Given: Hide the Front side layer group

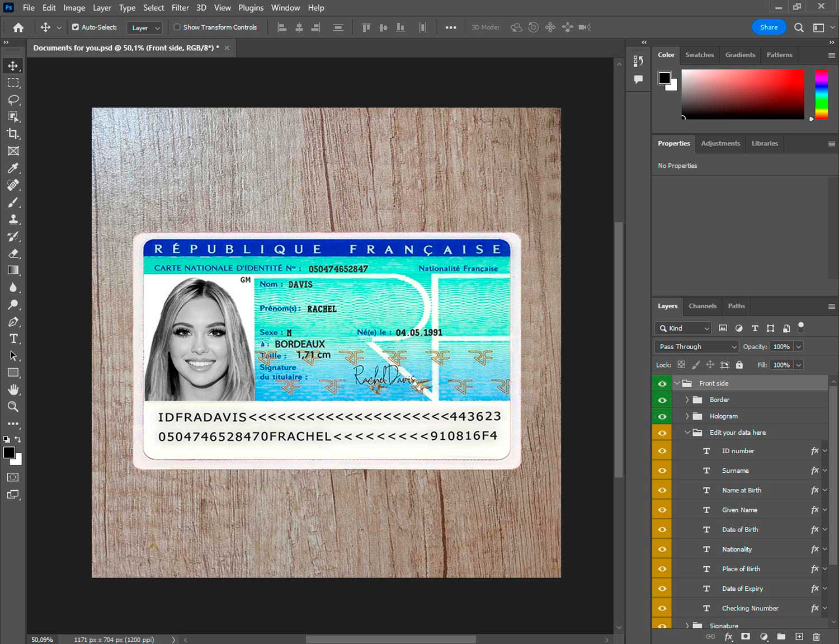Looking at the screenshot, I should tap(662, 383).
